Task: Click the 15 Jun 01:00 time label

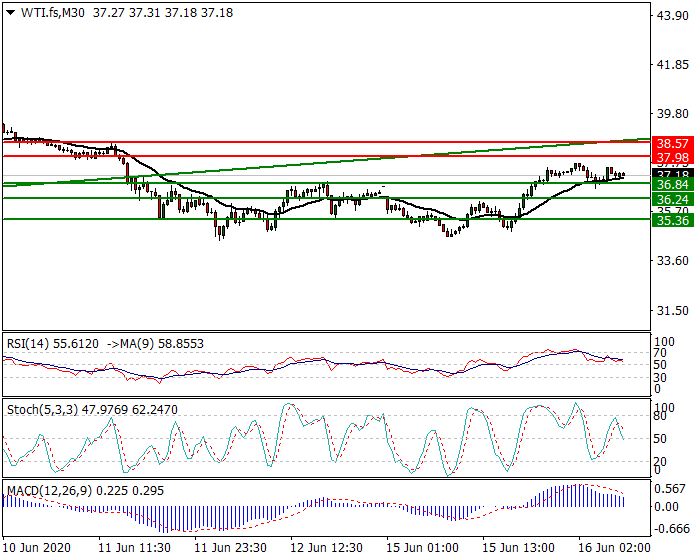Action: [x=422, y=547]
